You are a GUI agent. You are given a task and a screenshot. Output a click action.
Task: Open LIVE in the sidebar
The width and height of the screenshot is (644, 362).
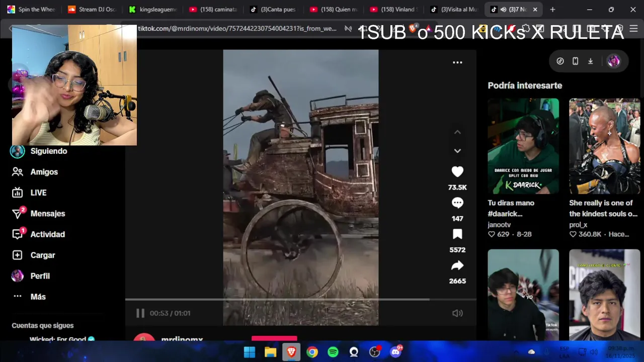38,193
